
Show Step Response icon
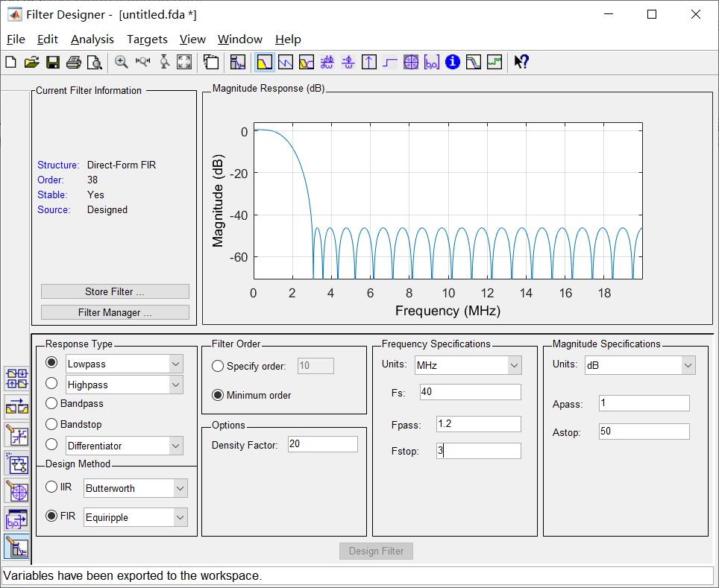[390, 62]
